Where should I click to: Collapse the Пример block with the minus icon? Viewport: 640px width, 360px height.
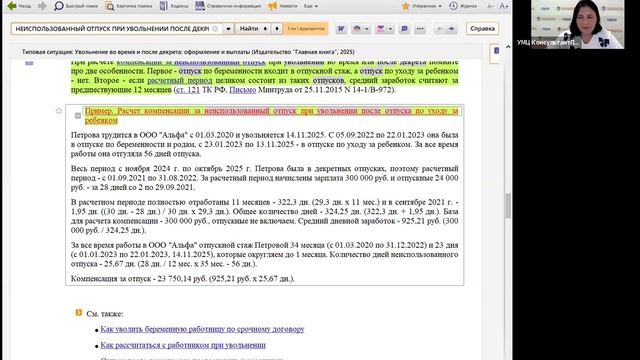tap(78, 116)
